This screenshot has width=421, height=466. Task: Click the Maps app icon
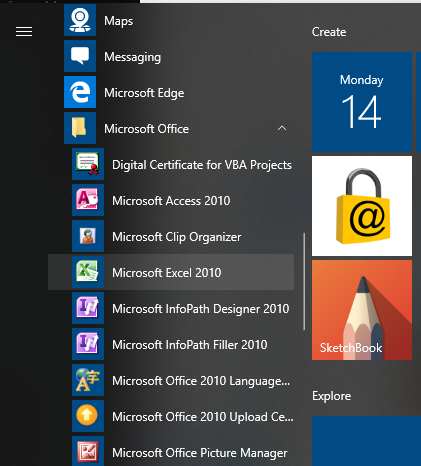(80, 20)
